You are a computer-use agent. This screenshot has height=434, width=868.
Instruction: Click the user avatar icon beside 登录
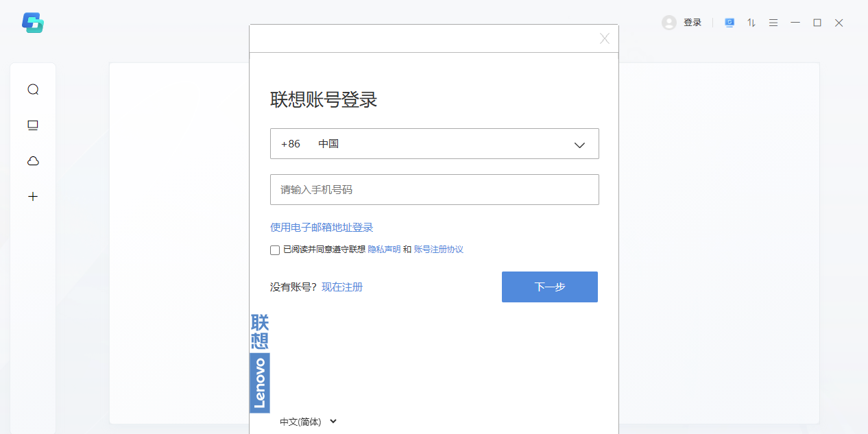click(669, 23)
